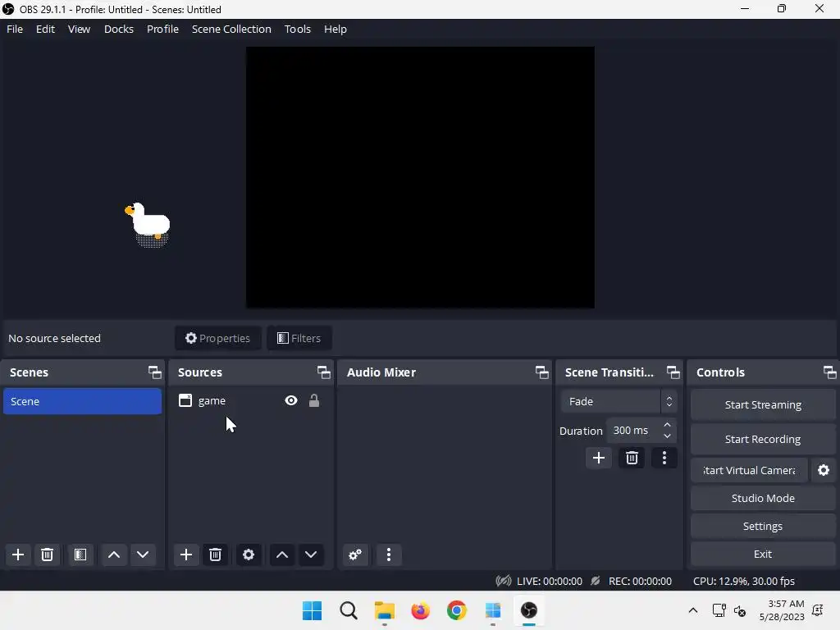Move scene up with arrow icon
The width and height of the screenshot is (840, 630).
(x=114, y=555)
